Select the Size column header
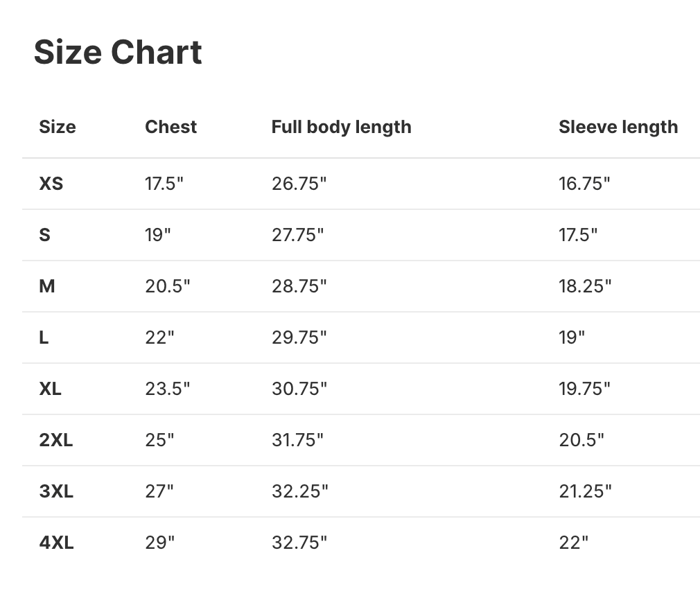 (58, 127)
